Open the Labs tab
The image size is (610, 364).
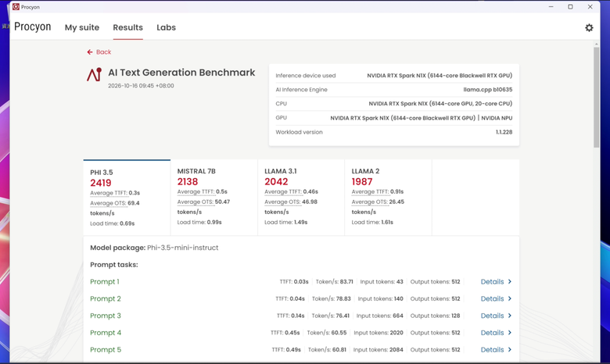(166, 27)
